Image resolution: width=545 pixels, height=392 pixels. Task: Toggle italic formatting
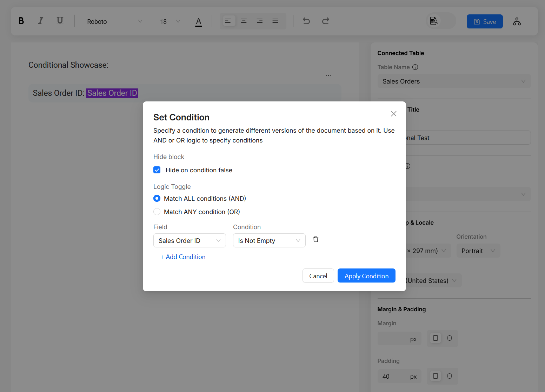41,21
